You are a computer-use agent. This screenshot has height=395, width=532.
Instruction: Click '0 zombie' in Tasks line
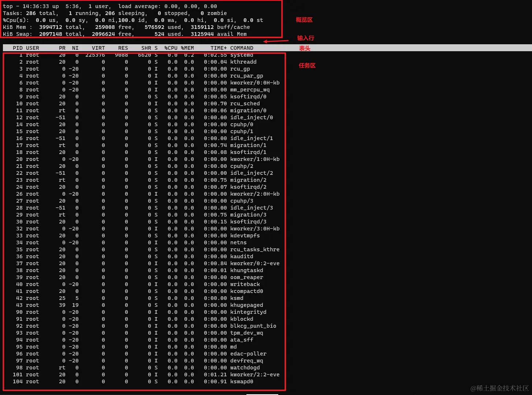[x=214, y=13]
